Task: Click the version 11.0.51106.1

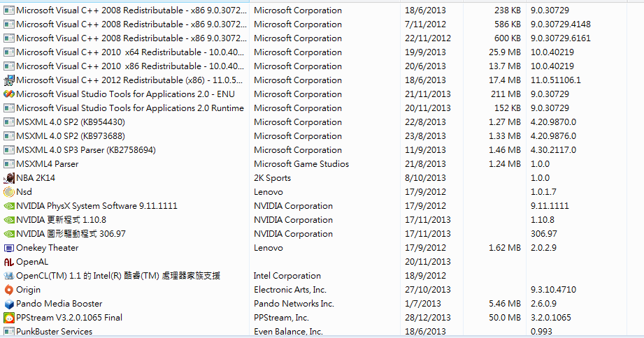Action: pyautogui.click(x=556, y=80)
